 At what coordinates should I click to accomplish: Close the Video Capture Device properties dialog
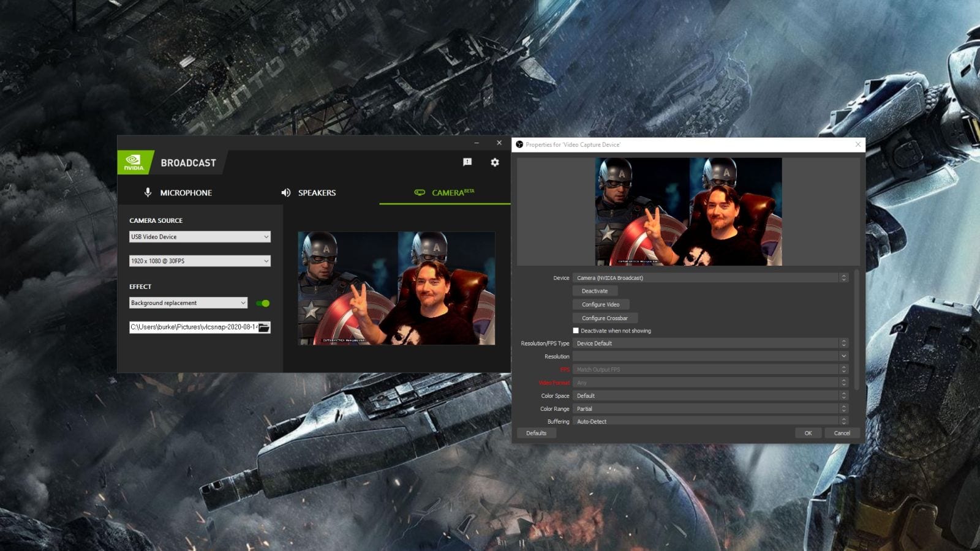(x=858, y=144)
